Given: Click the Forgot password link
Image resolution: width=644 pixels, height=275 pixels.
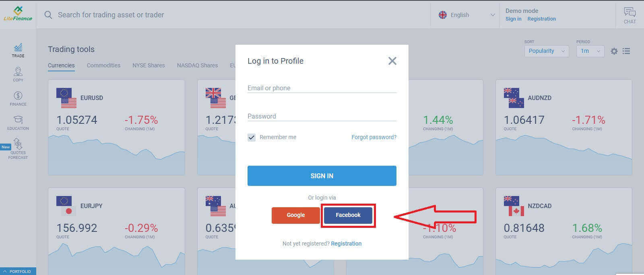Looking at the screenshot, I should [x=374, y=137].
